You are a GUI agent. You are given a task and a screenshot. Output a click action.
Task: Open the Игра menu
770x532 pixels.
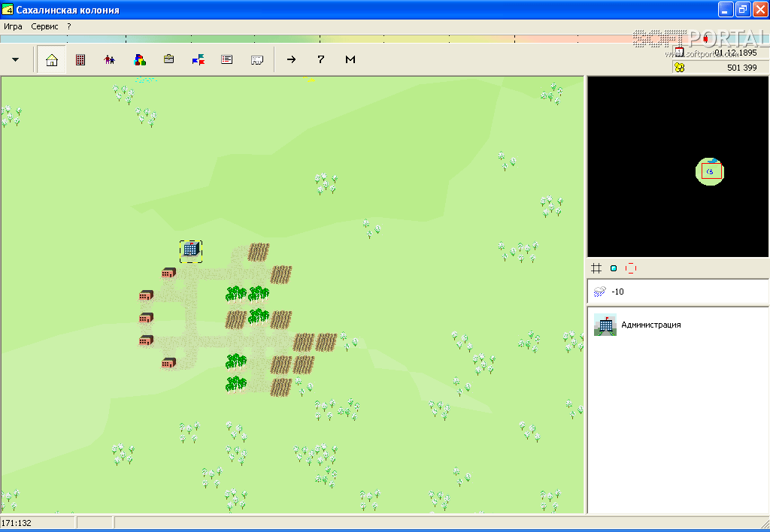13,26
